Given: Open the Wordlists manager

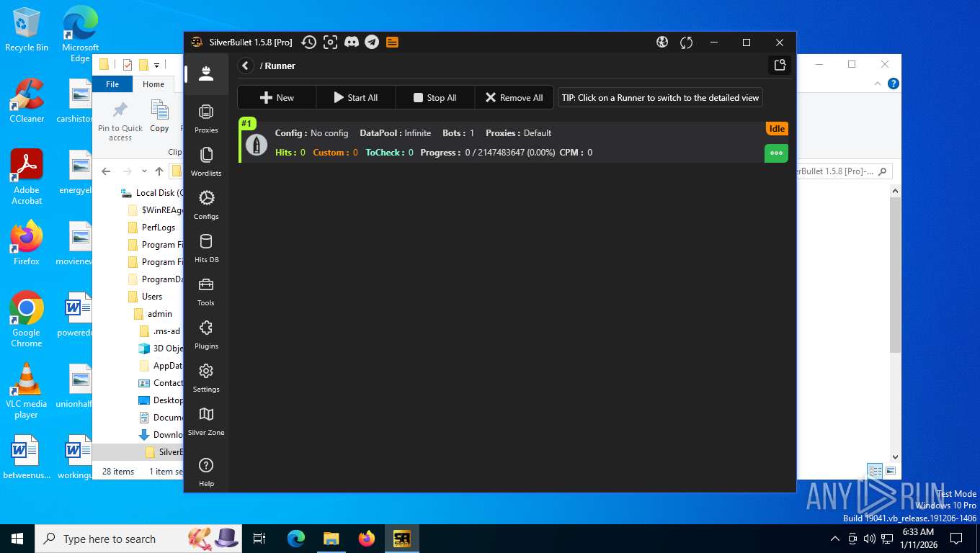Looking at the screenshot, I should (206, 162).
